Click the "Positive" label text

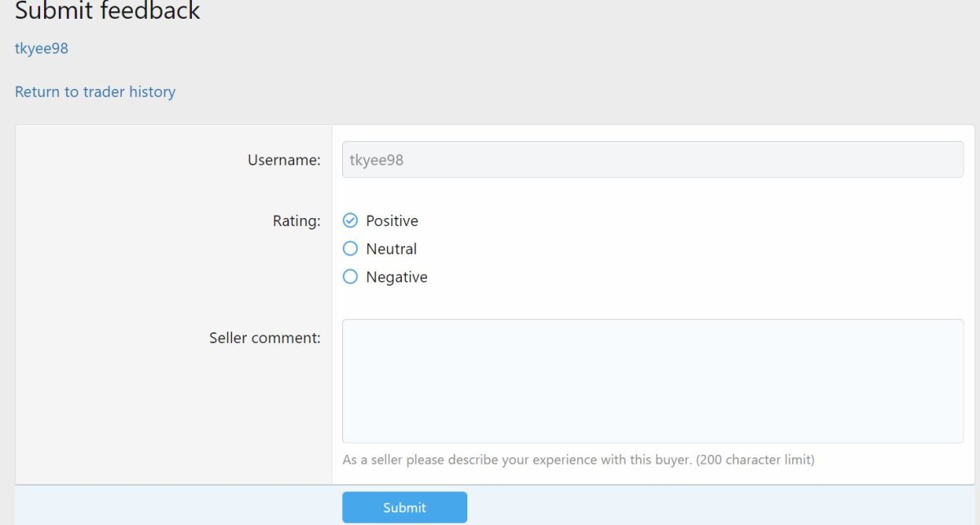pyautogui.click(x=392, y=220)
